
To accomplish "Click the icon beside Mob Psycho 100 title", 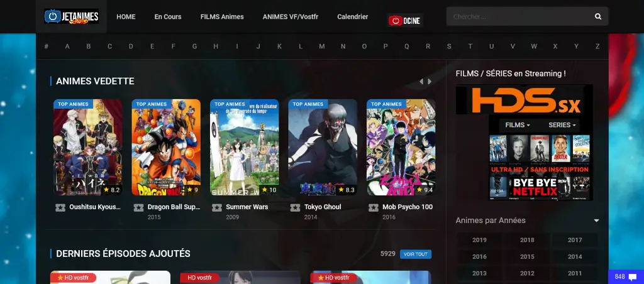I will [x=374, y=208].
